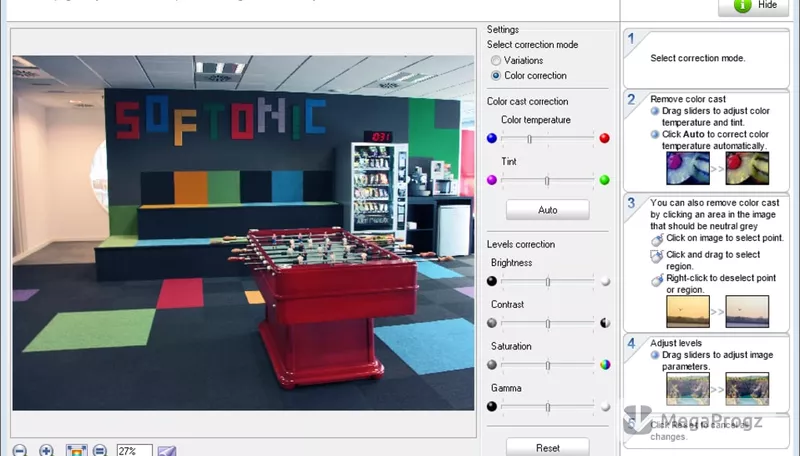Click the 'Right-click to deselect' eyedropper icon
The height and width of the screenshot is (456, 800).
click(x=657, y=280)
